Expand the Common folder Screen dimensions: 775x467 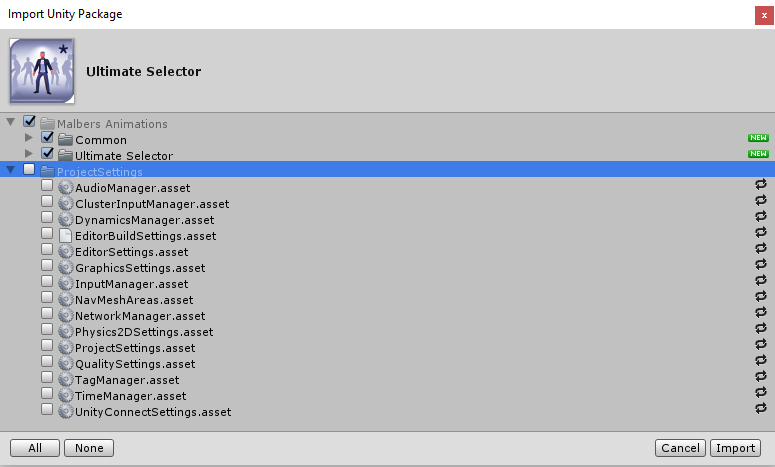(29, 137)
